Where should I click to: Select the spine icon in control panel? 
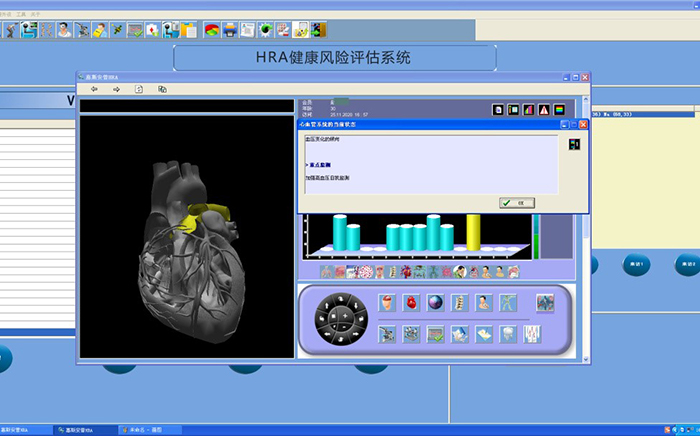pos(459,303)
